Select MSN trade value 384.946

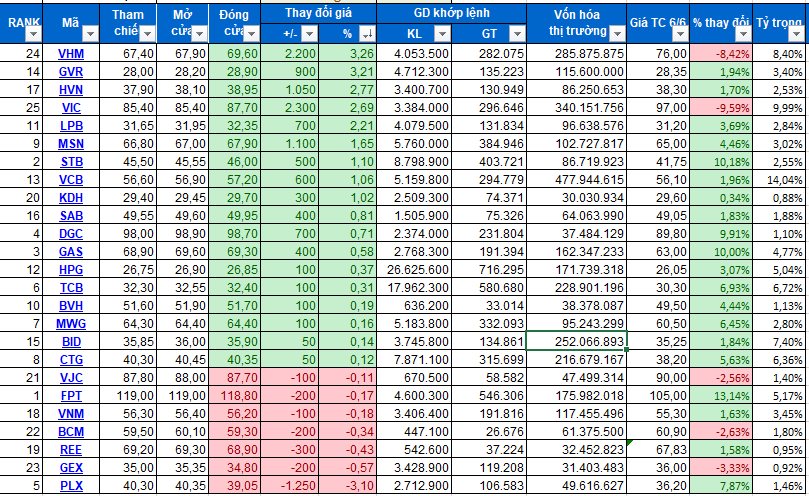(489, 144)
